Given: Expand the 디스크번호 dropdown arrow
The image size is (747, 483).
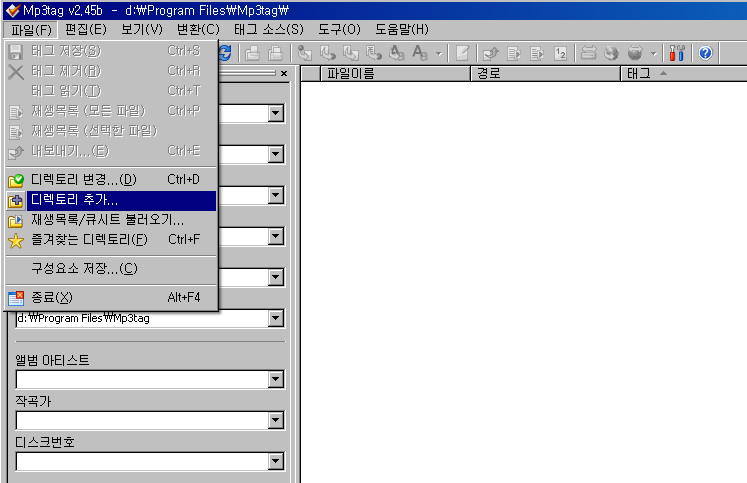Looking at the screenshot, I should (275, 462).
